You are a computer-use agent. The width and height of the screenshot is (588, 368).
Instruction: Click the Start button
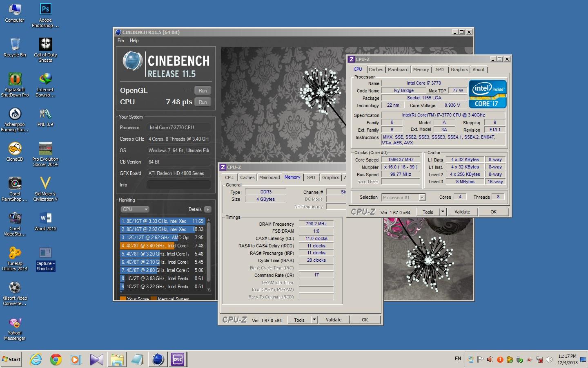(11, 359)
